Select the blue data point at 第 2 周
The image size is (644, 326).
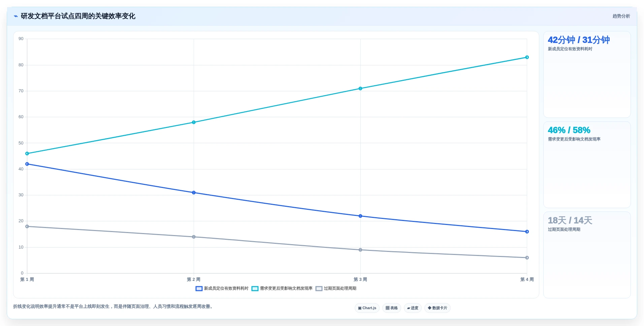(x=194, y=193)
